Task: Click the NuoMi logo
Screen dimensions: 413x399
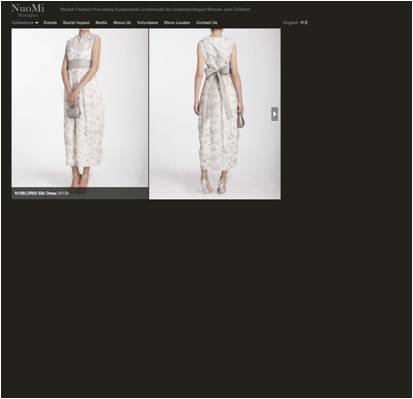Action: tap(28, 8)
